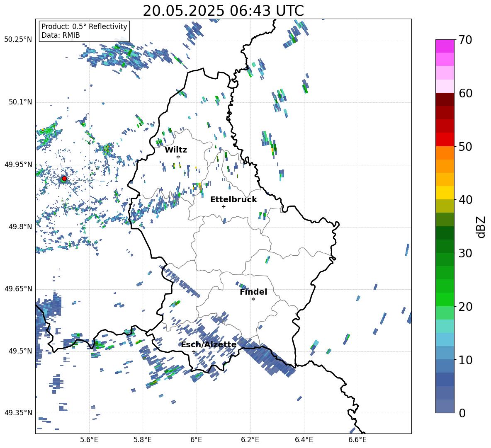Click the 49.65°N latitude label
Viewport: 491px width, 448px height.
pyautogui.click(x=18, y=289)
